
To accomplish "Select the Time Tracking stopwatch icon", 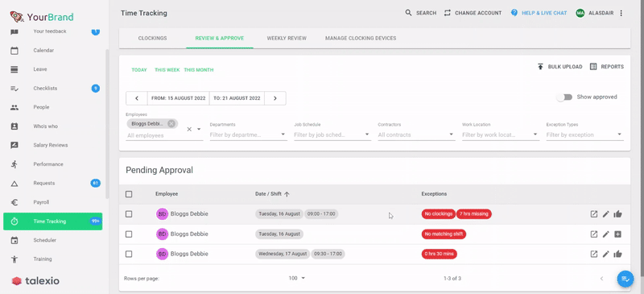I will pos(14,222).
